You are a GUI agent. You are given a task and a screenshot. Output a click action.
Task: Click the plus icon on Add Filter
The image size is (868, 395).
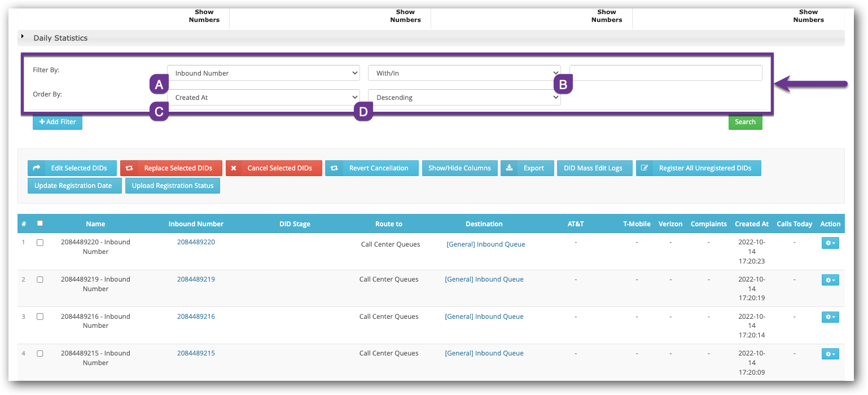[x=41, y=121]
